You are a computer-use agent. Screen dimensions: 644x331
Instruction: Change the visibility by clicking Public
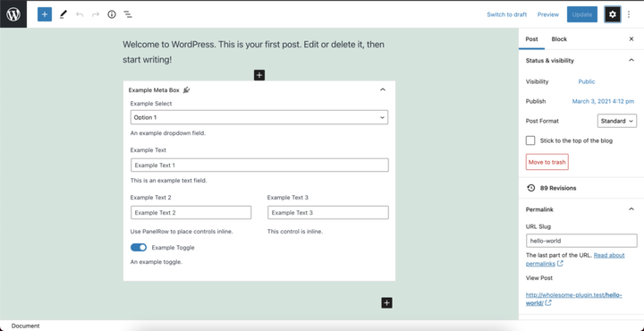click(x=587, y=81)
